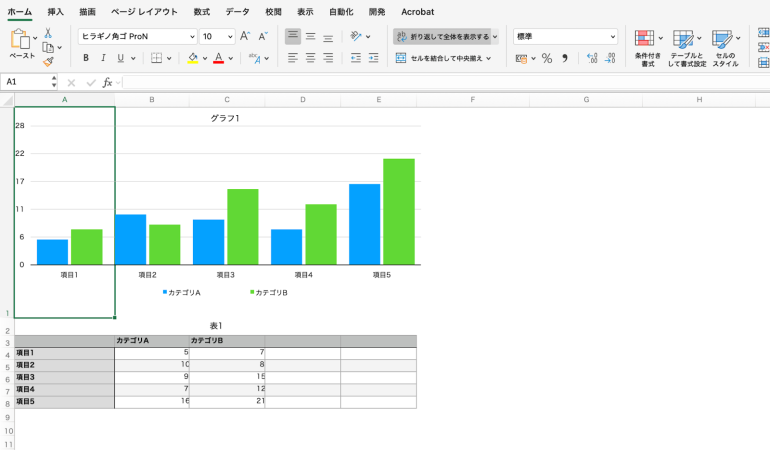Click the Paste clipboard icon
The image size is (770, 450).
tap(20, 39)
